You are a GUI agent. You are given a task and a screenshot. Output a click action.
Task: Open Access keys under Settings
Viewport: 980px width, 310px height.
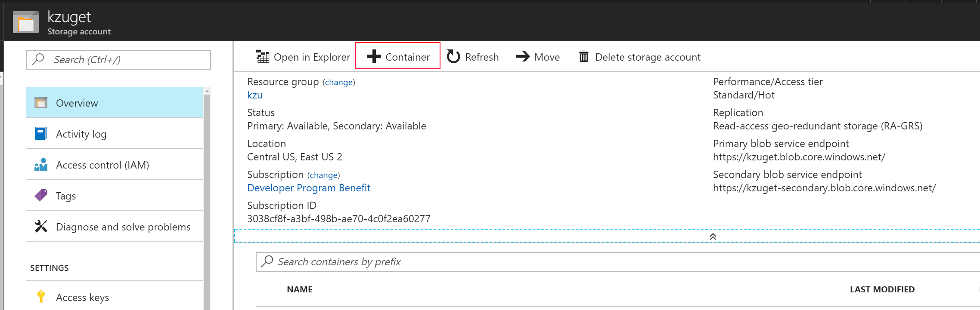tap(115, 296)
